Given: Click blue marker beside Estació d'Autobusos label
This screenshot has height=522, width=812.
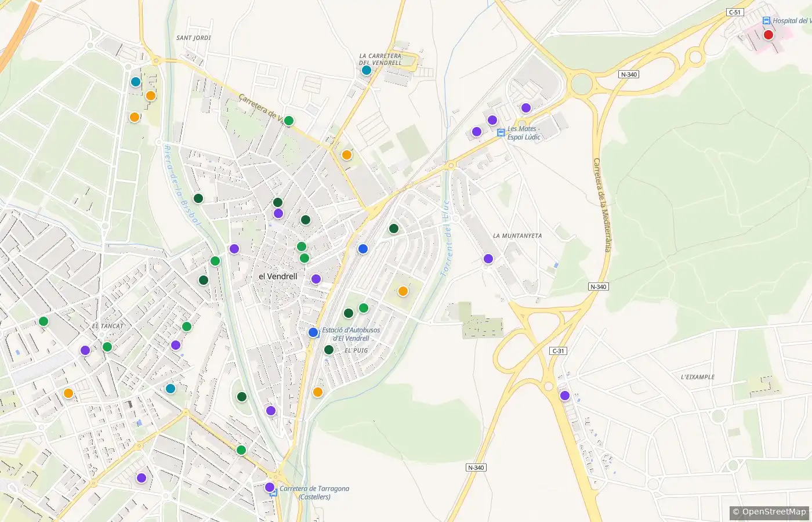Looking at the screenshot, I should click(x=313, y=332).
